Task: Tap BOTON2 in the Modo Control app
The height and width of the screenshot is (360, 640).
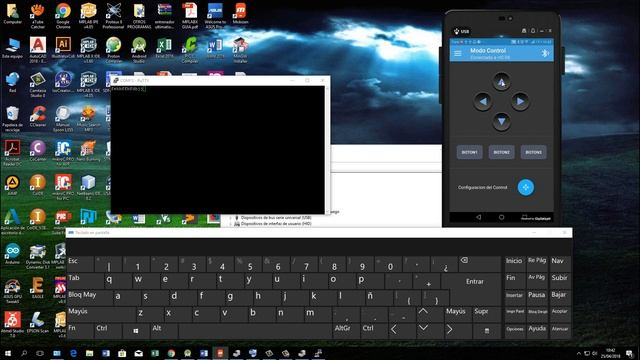Action: (x=501, y=152)
